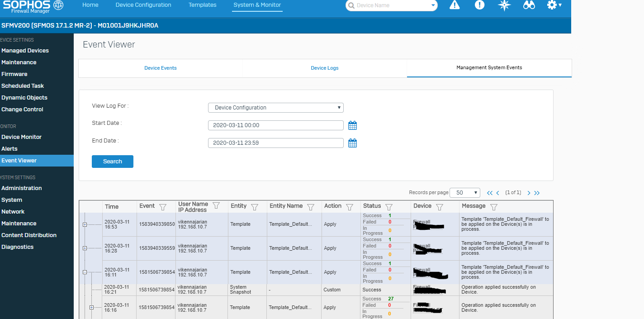Go to first page of records
644x319 pixels.
489,193
